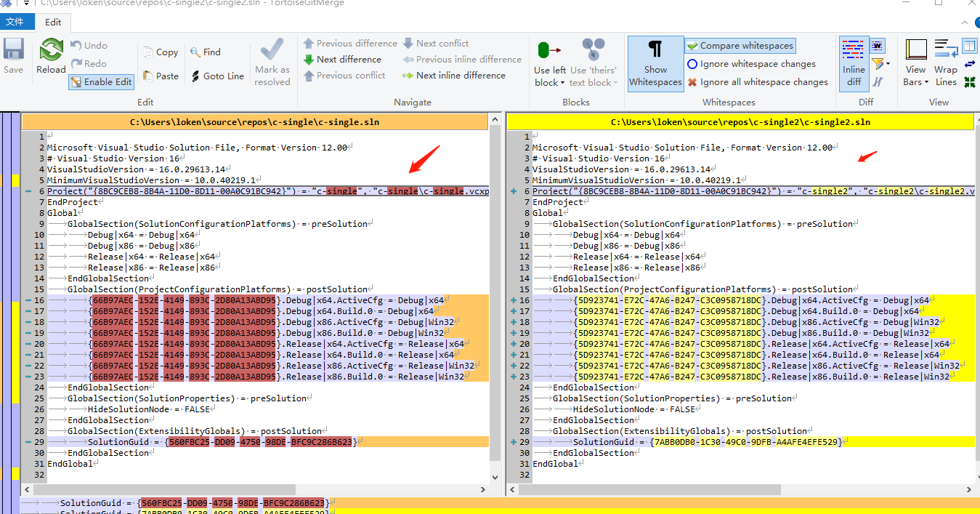This screenshot has width=980, height=514.
Task: Copy the selected text
Action: [160, 52]
